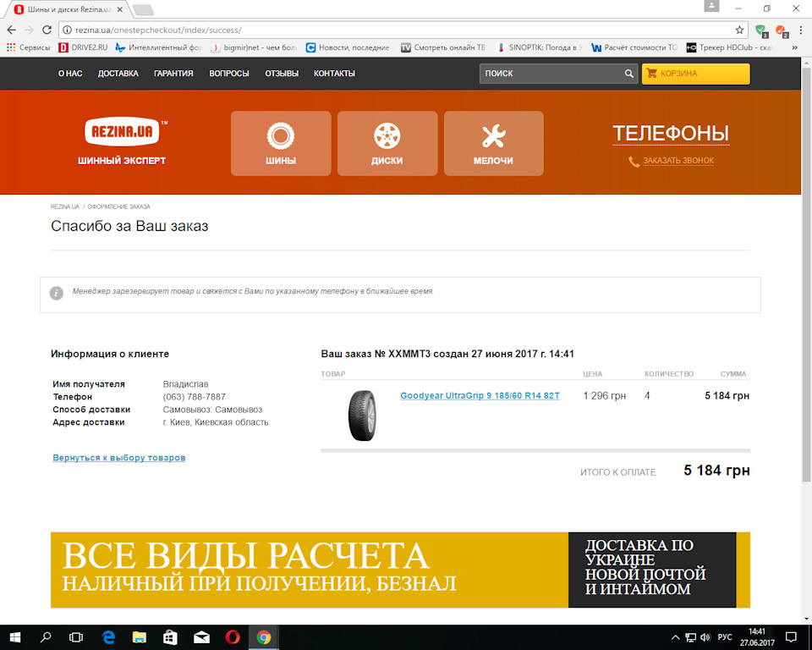Click the total 5 184 грн amount
The height and width of the screenshot is (650, 812).
click(716, 471)
